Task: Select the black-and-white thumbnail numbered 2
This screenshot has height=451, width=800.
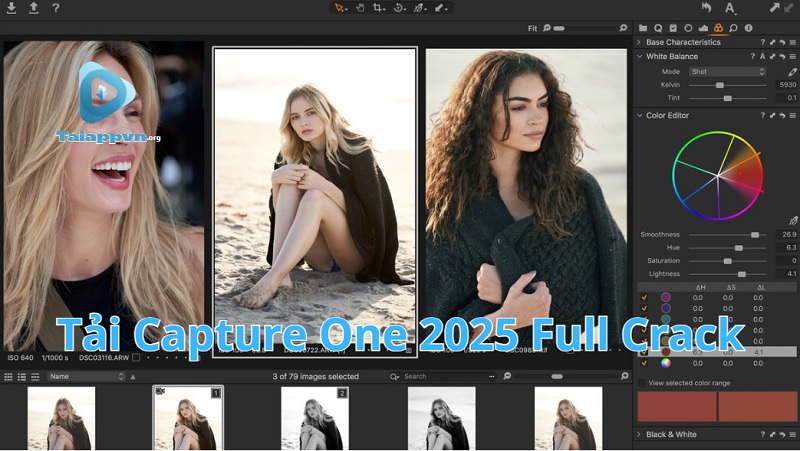Action: (315, 418)
